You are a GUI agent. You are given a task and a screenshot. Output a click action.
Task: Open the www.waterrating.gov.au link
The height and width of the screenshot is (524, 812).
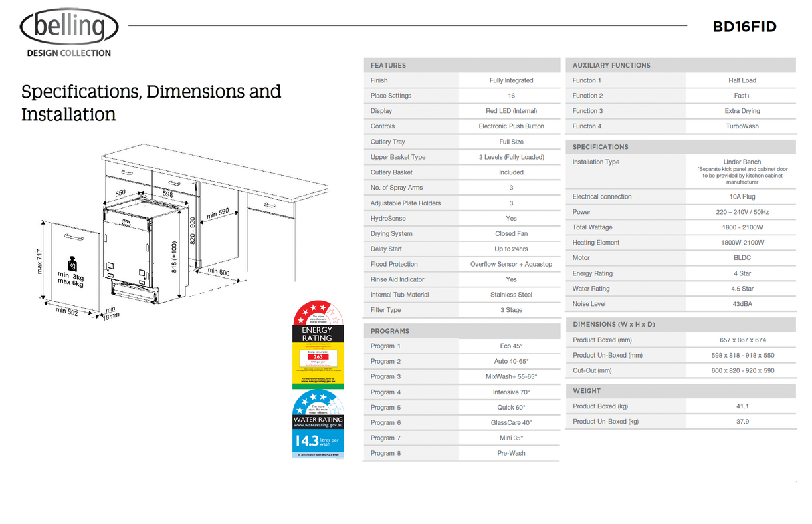coord(318,426)
